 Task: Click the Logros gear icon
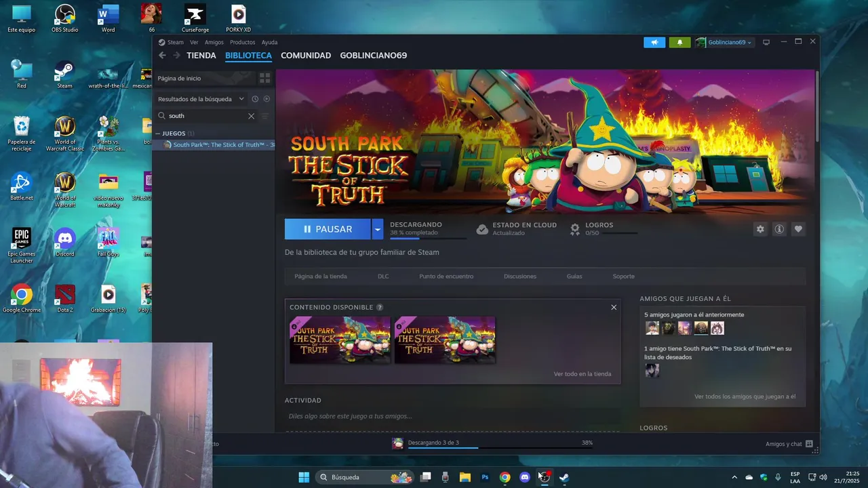click(x=575, y=229)
